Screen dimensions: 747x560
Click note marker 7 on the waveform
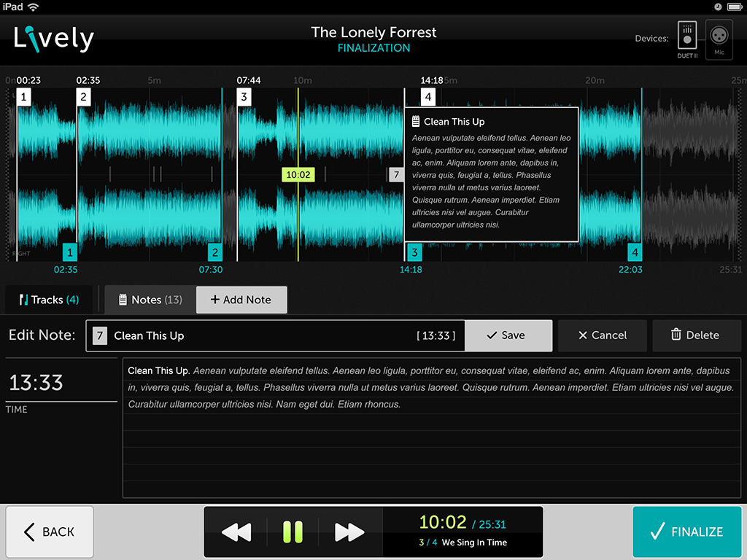coord(396,174)
